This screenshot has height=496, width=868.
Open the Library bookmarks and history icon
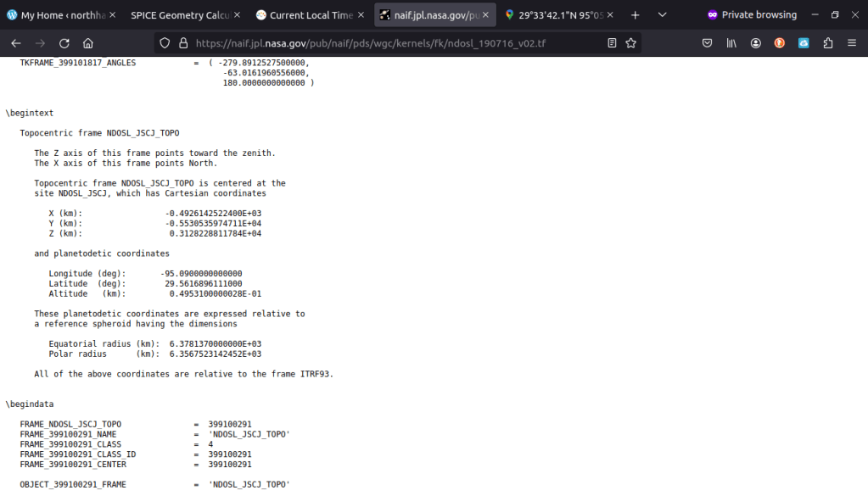coord(731,43)
